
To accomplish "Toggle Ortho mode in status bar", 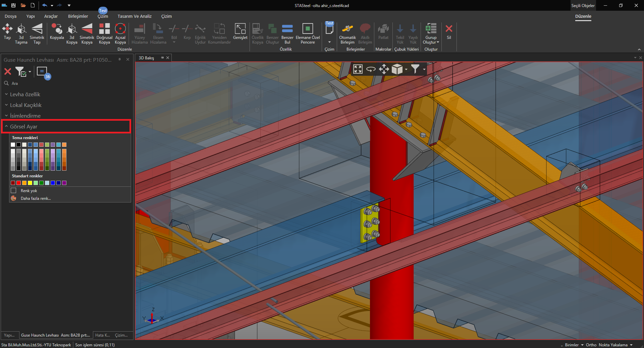I will [x=591, y=345].
